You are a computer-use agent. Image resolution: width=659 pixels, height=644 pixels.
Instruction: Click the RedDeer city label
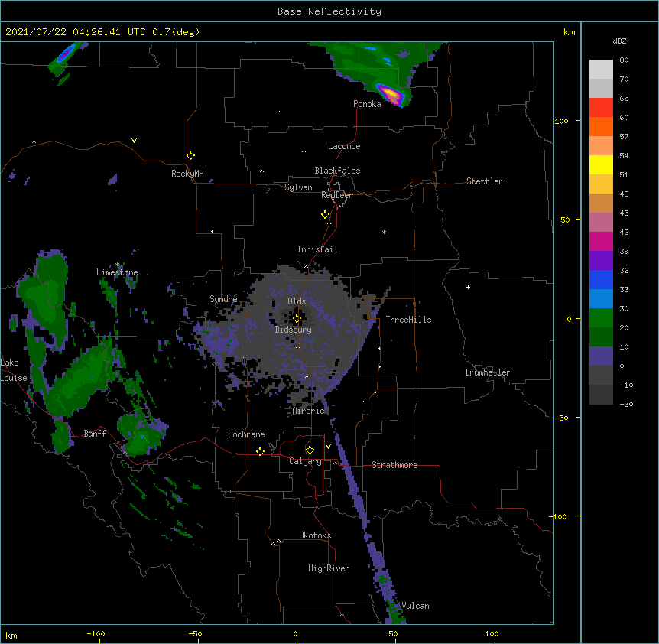[336, 195]
